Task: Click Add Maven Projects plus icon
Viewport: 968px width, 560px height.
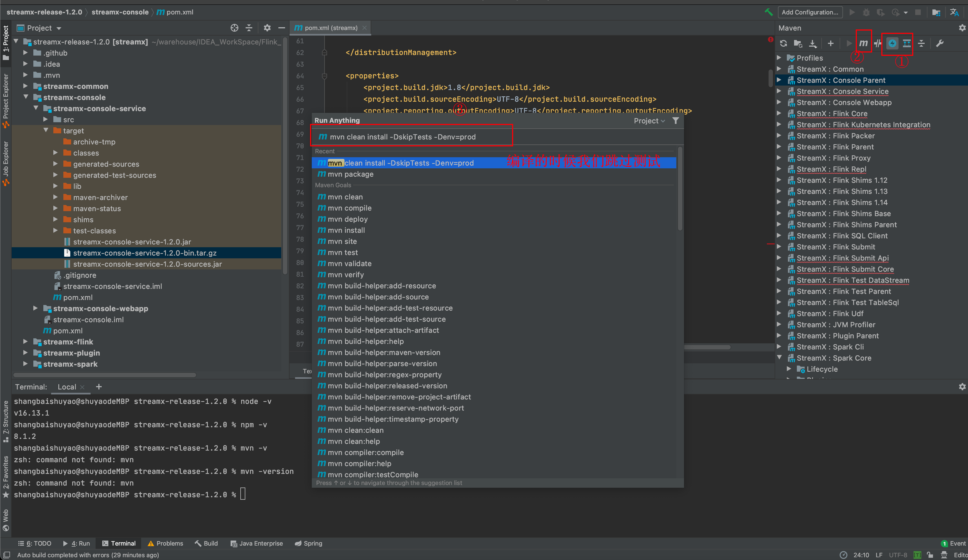Action: tap(830, 43)
